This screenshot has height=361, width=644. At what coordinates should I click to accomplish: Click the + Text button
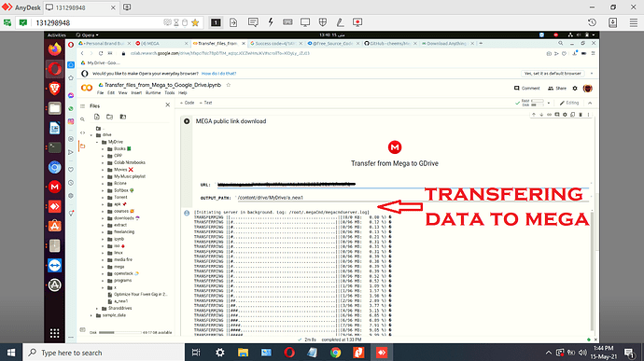click(x=205, y=103)
